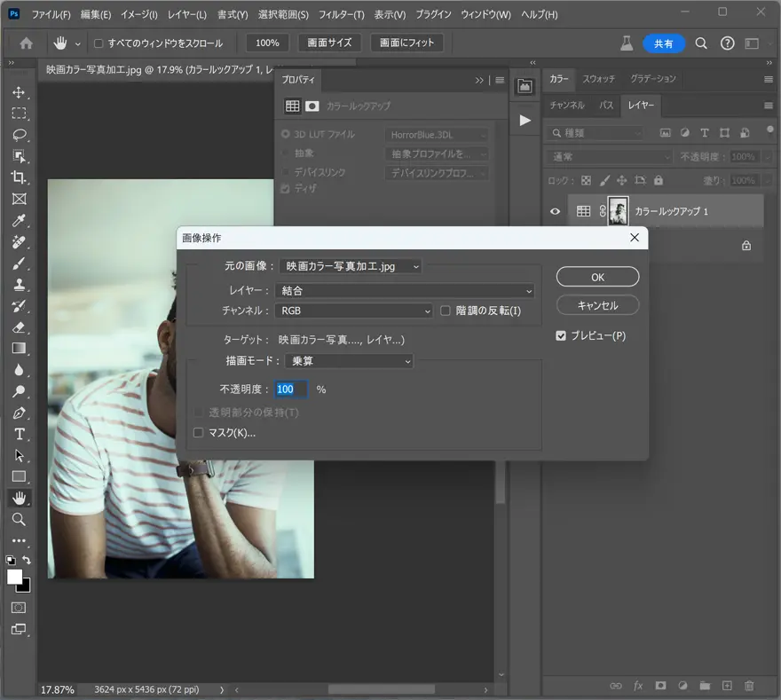Select the Zoom tool
Image resolution: width=781 pixels, height=700 pixels.
pyautogui.click(x=19, y=519)
